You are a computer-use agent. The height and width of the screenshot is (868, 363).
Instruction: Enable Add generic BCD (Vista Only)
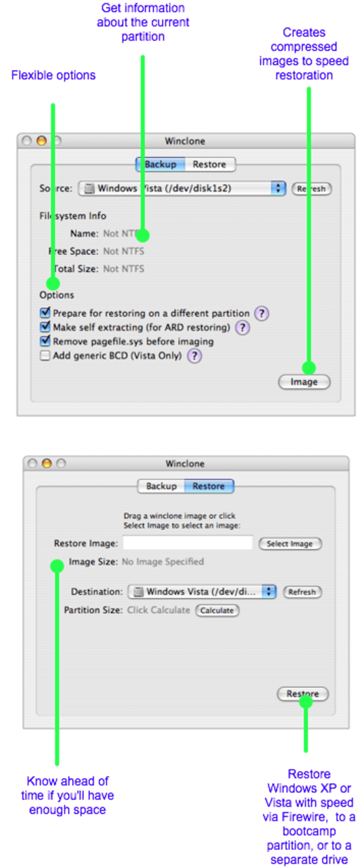tap(45, 356)
